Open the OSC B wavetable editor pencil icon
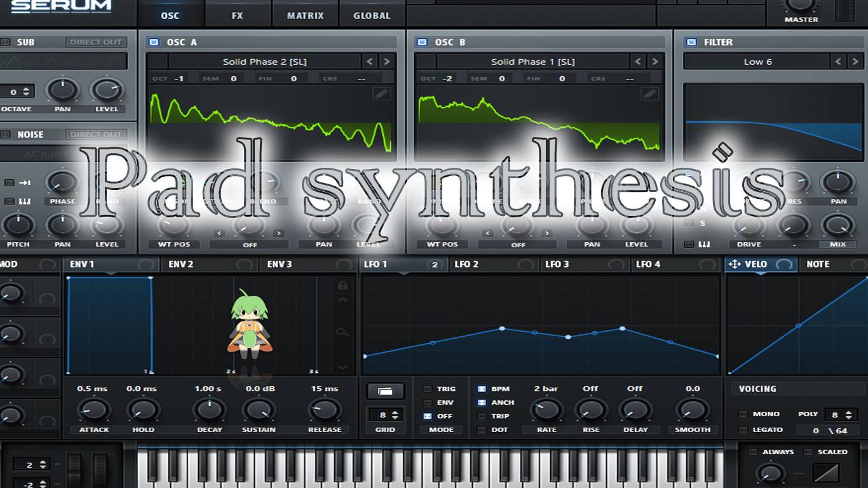The width and height of the screenshot is (868, 488). tap(649, 93)
